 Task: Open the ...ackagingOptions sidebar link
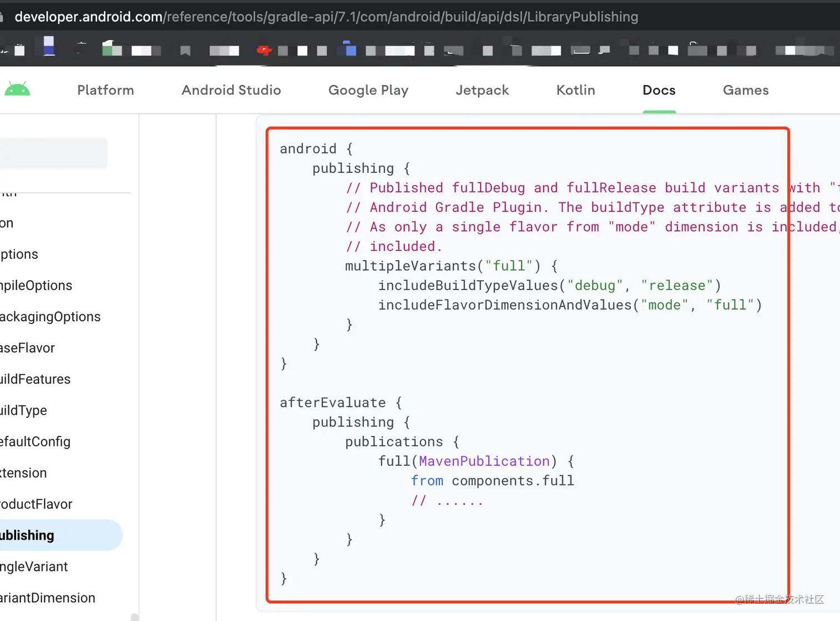click(50, 316)
